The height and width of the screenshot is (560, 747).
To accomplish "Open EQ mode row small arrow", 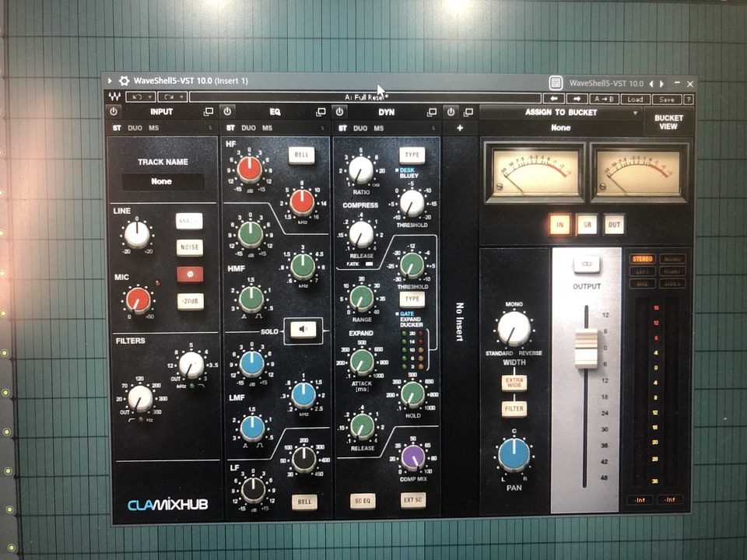I will 322,128.
